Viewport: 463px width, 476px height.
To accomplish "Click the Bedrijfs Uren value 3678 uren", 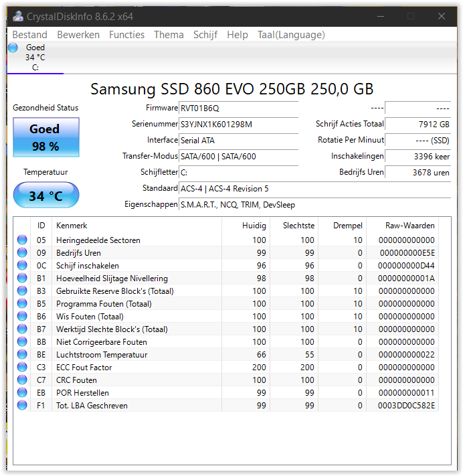I will [418, 173].
